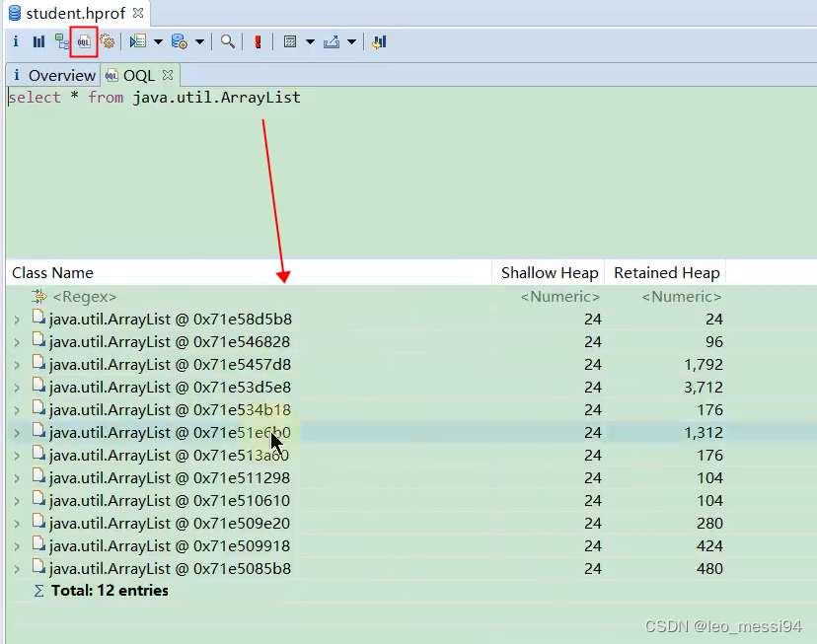This screenshot has height=644, width=817.
Task: Open the Histogram view
Action: [39, 41]
